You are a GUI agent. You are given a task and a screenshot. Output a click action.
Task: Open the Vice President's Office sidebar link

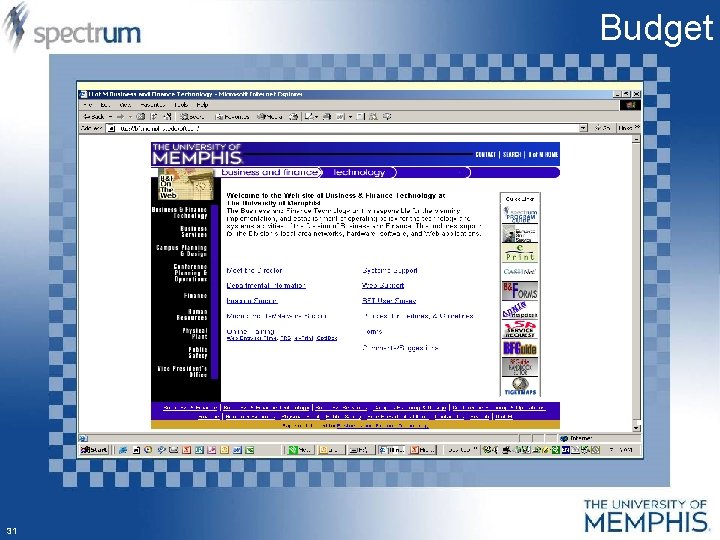pos(182,371)
